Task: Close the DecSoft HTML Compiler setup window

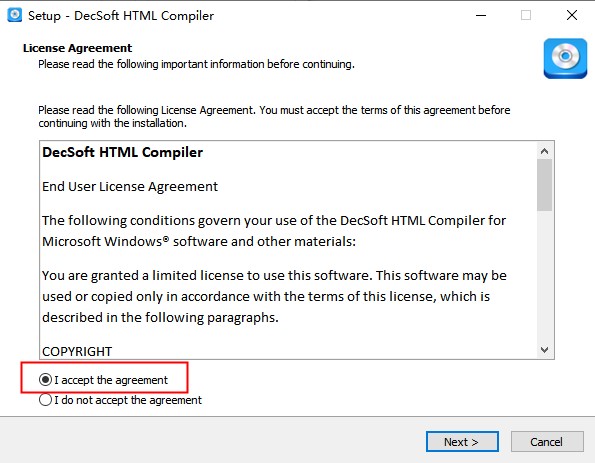Action: (571, 16)
